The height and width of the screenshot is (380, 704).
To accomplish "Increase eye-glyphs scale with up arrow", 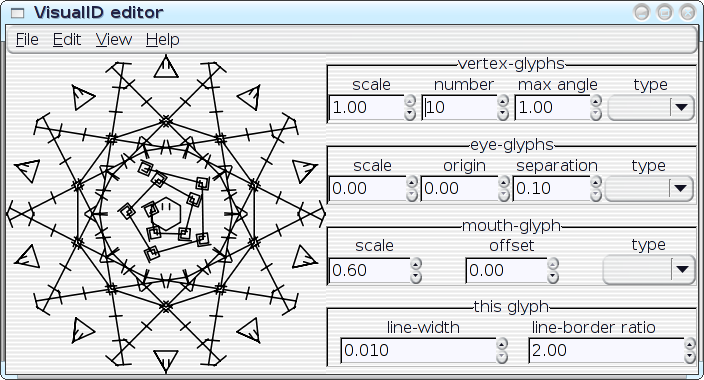I will tap(411, 181).
